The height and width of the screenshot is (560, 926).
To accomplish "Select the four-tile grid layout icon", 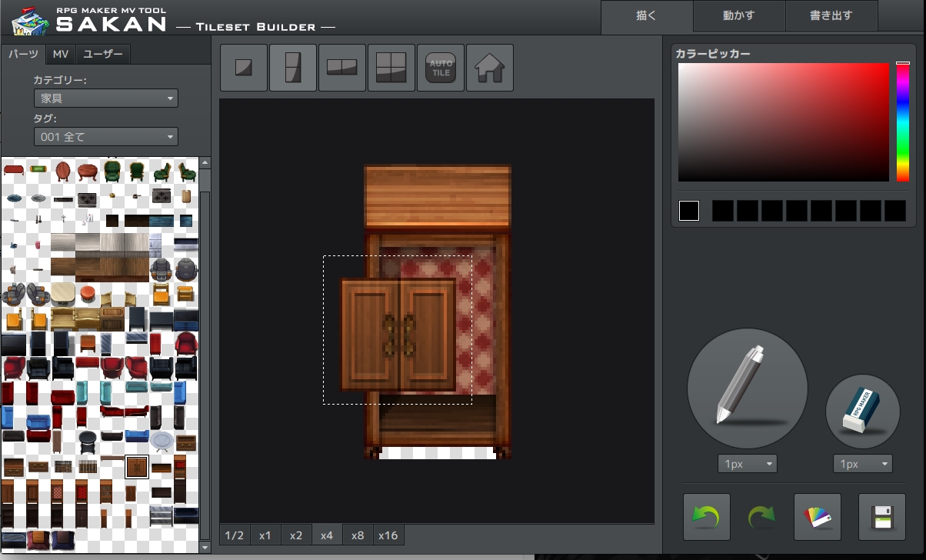I will [391, 68].
